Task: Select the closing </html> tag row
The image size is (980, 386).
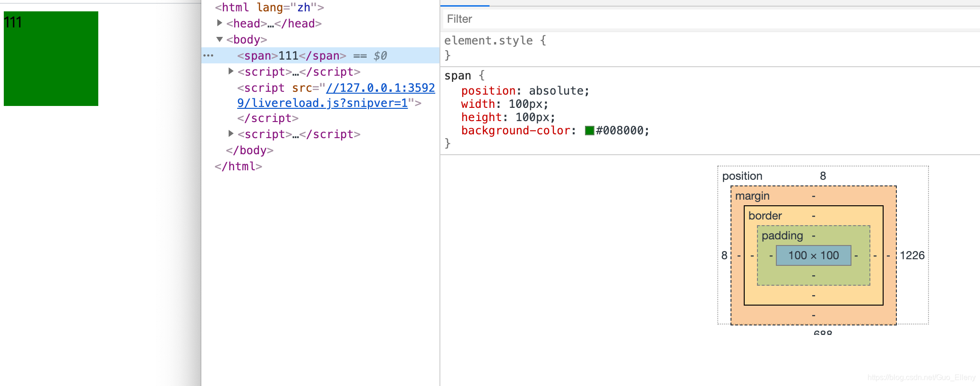Action: (238, 166)
